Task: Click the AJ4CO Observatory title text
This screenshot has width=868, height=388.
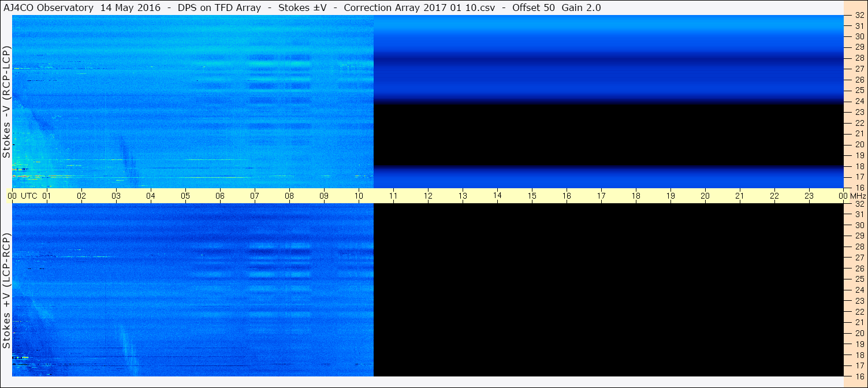Action: point(49,8)
